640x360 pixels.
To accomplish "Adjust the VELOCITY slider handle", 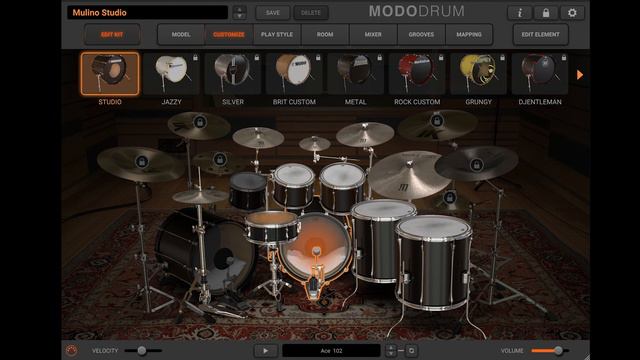I will (142, 350).
